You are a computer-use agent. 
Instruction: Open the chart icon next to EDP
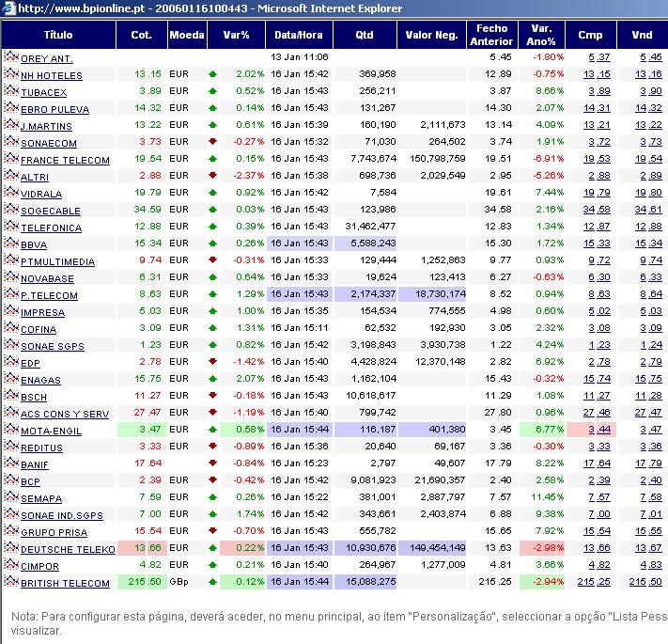pyautogui.click(x=11, y=362)
